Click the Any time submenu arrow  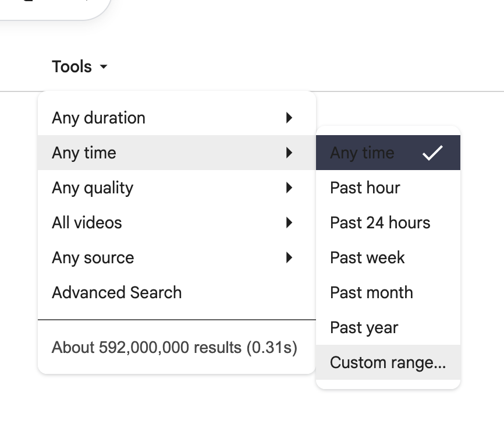coord(289,153)
